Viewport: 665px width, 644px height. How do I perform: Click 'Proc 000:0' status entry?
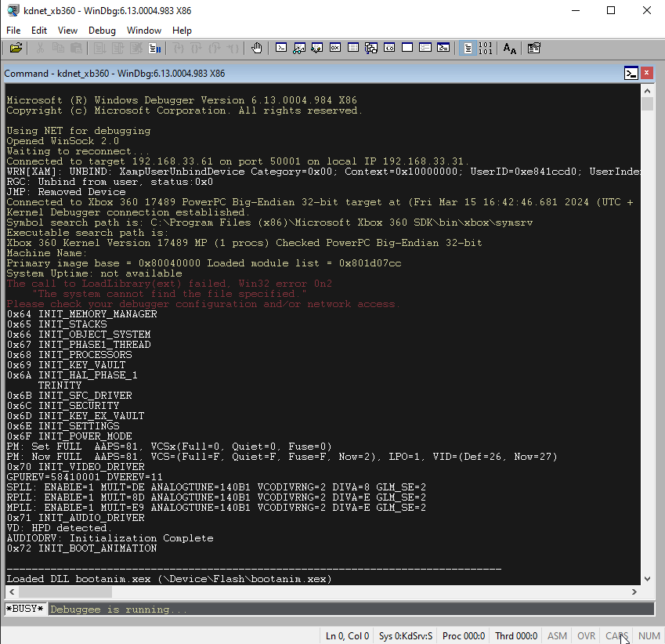click(x=463, y=636)
